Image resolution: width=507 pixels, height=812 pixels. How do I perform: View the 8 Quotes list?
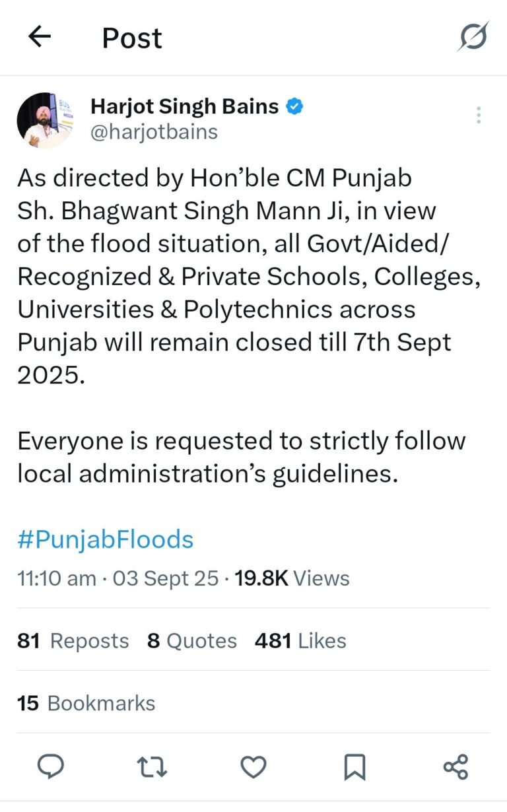coord(191,640)
